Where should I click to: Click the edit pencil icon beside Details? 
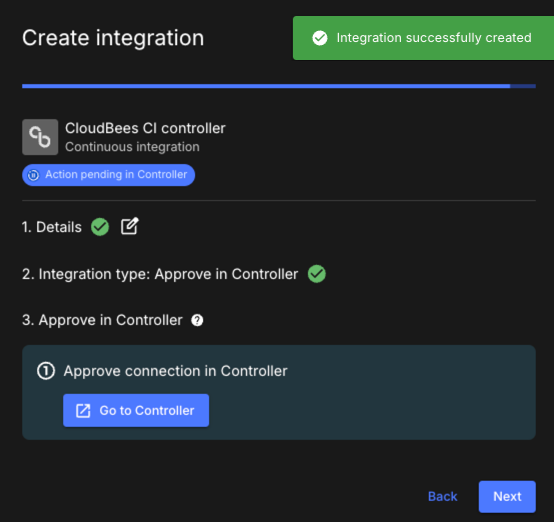click(130, 226)
